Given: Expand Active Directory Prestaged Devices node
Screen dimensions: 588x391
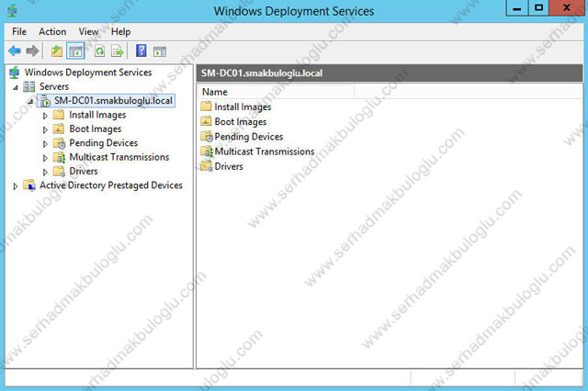Looking at the screenshot, I should 15,186.
